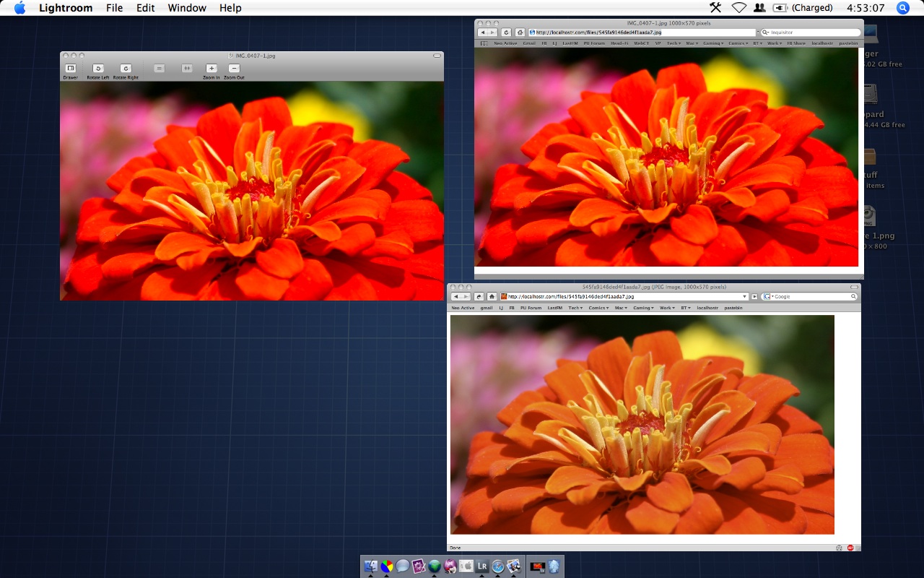Viewport: 924px width, 578px height.
Task: Open the File menu
Action: pyautogui.click(x=114, y=8)
